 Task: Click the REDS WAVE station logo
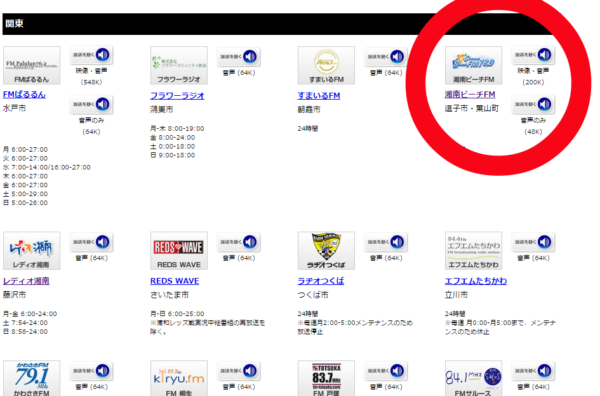point(179,251)
